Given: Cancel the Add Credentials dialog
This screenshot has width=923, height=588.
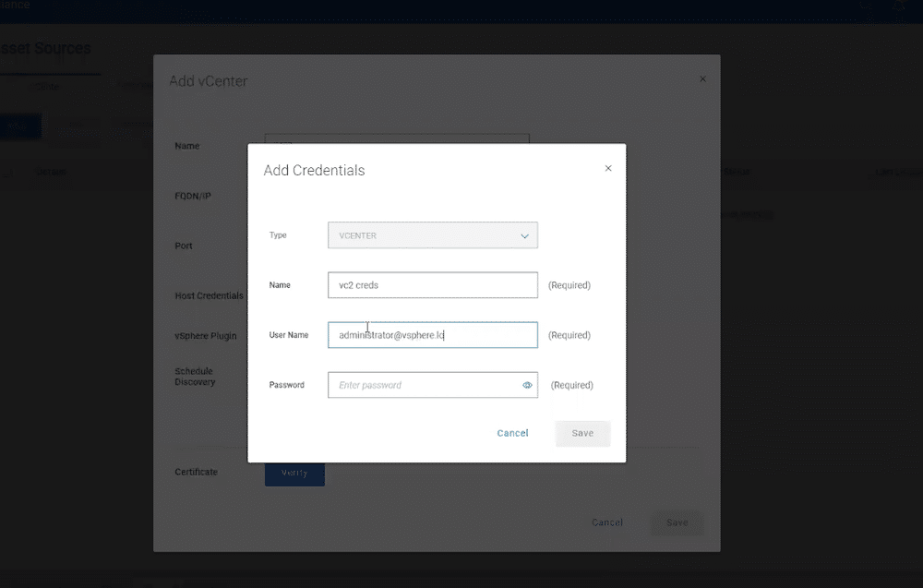Looking at the screenshot, I should point(512,433).
